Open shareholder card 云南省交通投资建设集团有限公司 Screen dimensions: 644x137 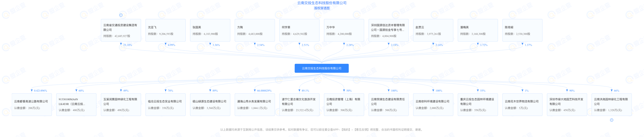click(121, 30)
